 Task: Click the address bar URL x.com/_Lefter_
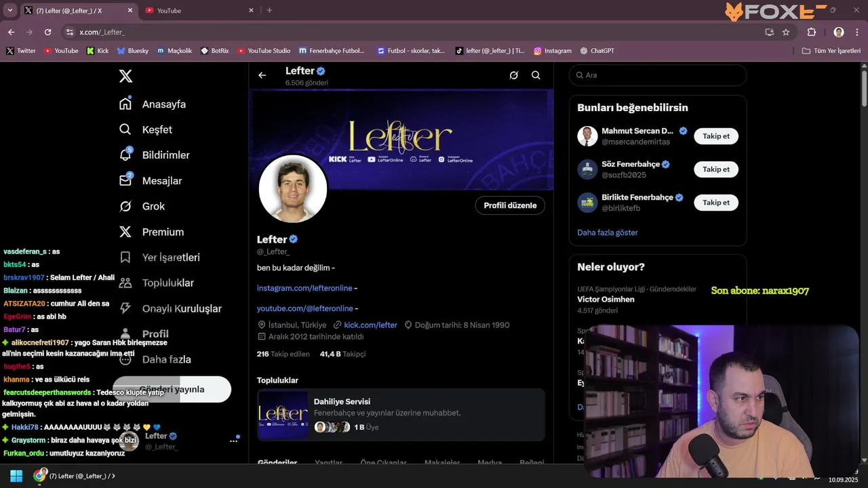(102, 32)
